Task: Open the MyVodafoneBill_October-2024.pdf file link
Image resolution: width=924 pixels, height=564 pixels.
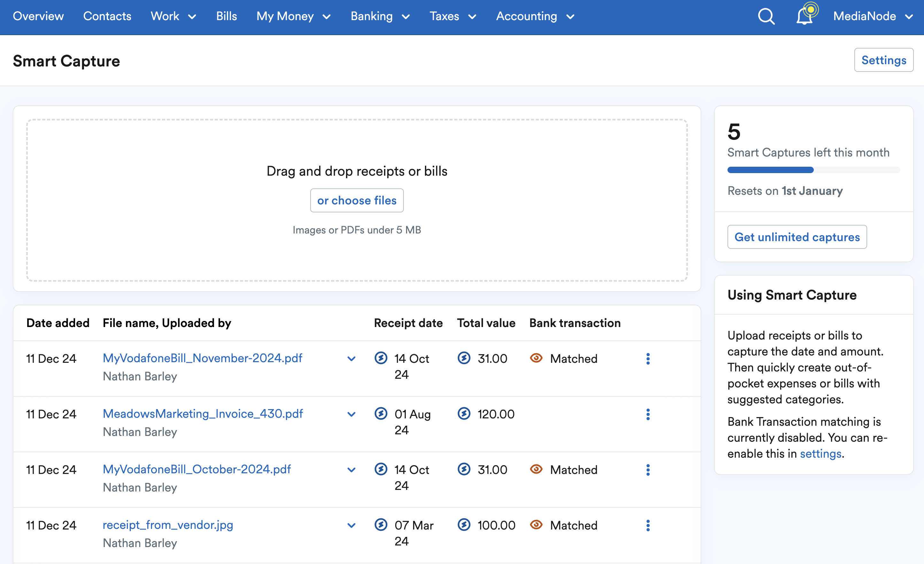Action: pyautogui.click(x=196, y=469)
